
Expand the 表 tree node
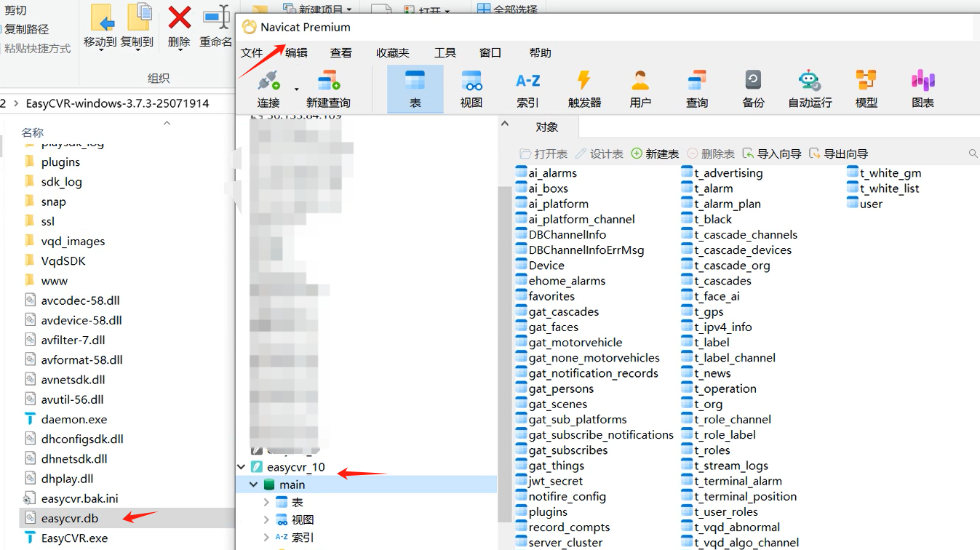tap(266, 502)
